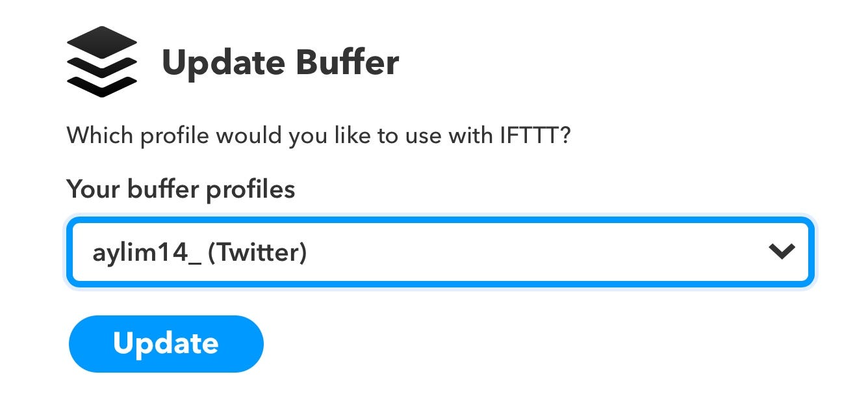Click the word profiles in field label
This screenshot has height=411, width=868.
pyautogui.click(x=250, y=190)
